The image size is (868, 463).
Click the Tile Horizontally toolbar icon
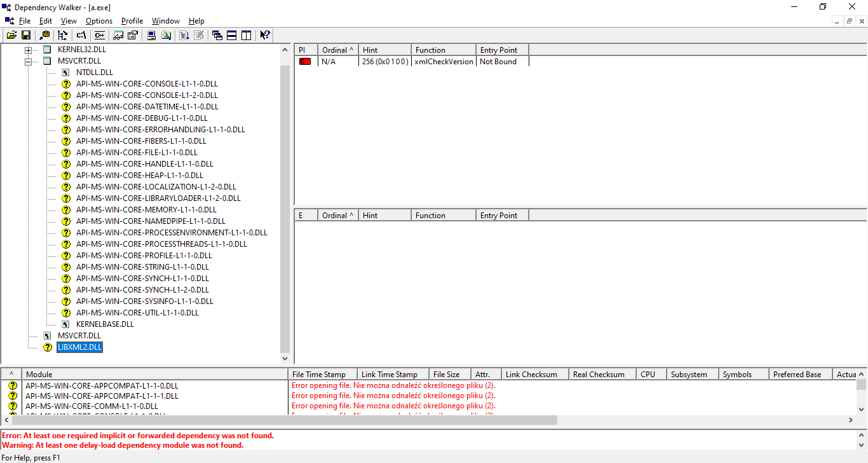point(232,35)
